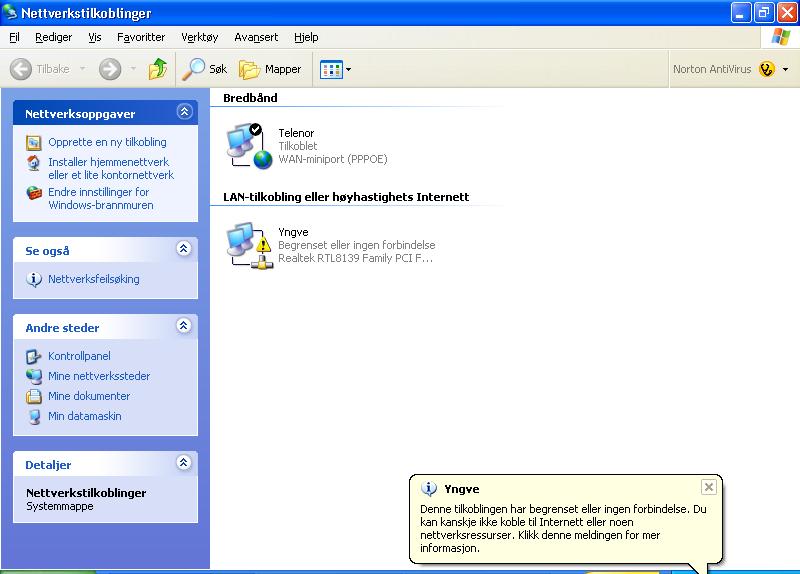The image size is (800, 574).
Task: Open the Rediger menu
Action: [54, 37]
